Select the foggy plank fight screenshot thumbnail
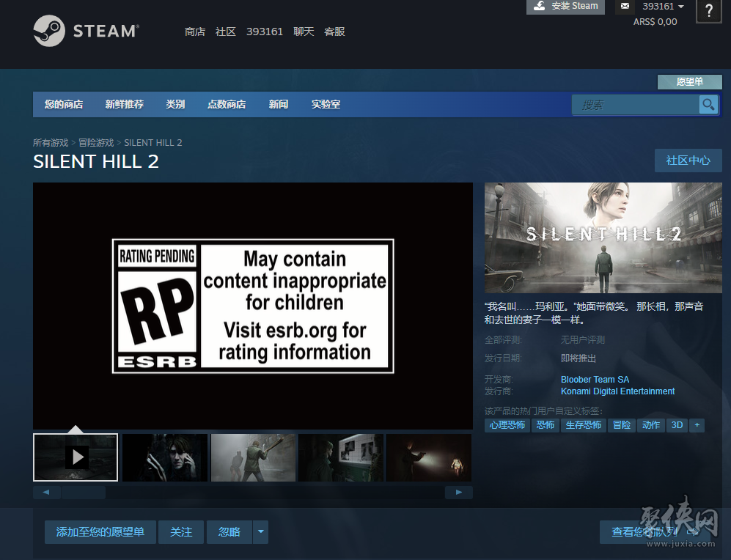The image size is (731, 560). 253,457
